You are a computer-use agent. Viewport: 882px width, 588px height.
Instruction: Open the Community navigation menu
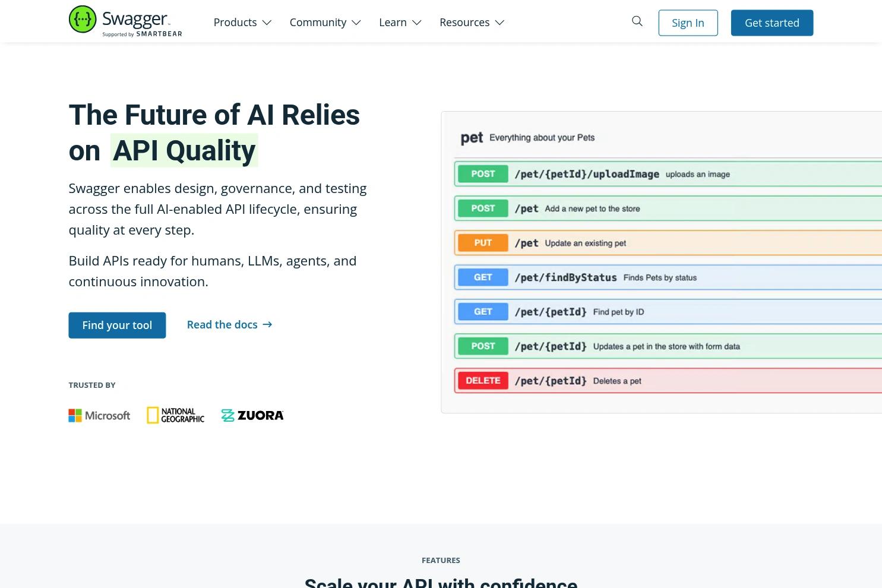[325, 23]
